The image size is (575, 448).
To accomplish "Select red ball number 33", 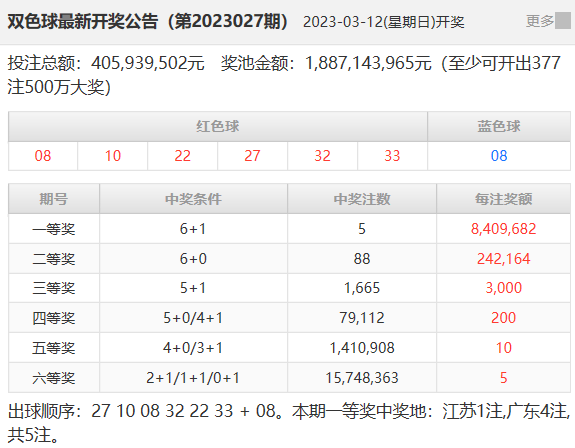I will point(392,156).
